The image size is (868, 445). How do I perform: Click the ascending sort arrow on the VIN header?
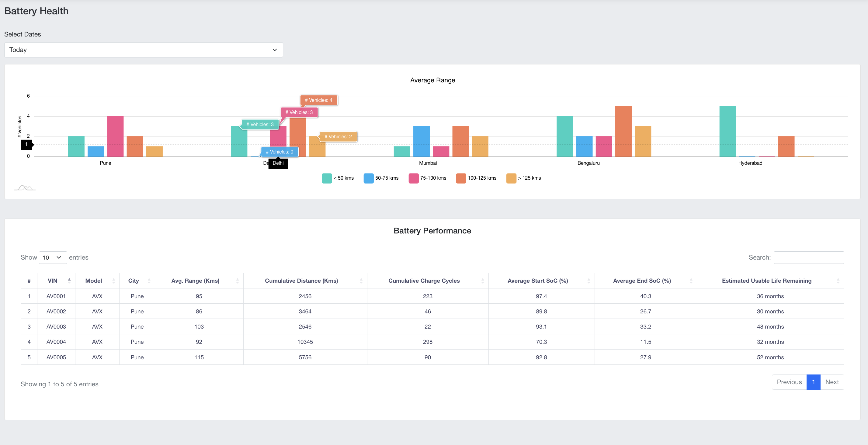(x=69, y=279)
